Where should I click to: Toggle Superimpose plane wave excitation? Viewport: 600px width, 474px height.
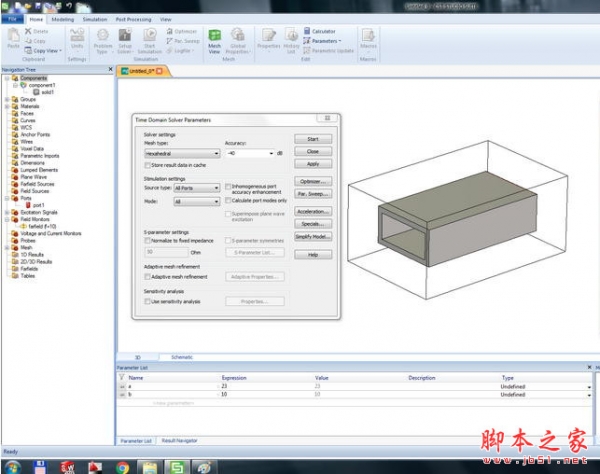[x=228, y=214]
